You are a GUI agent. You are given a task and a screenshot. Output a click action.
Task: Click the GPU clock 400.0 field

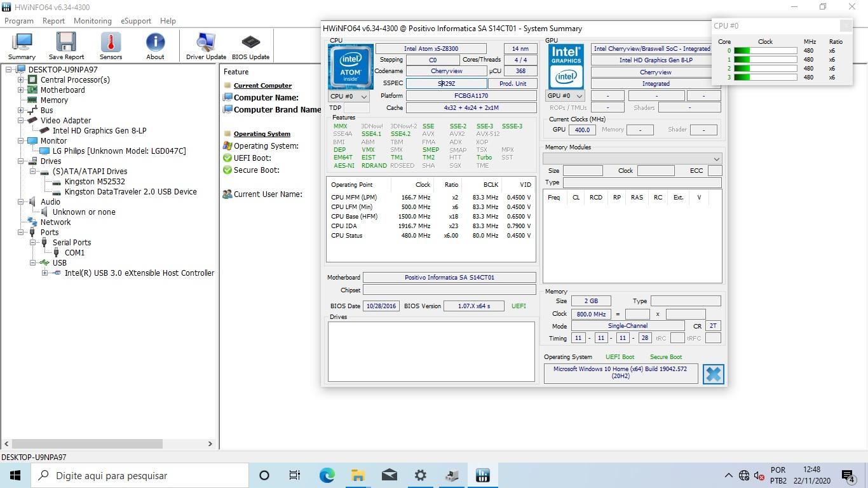581,130
